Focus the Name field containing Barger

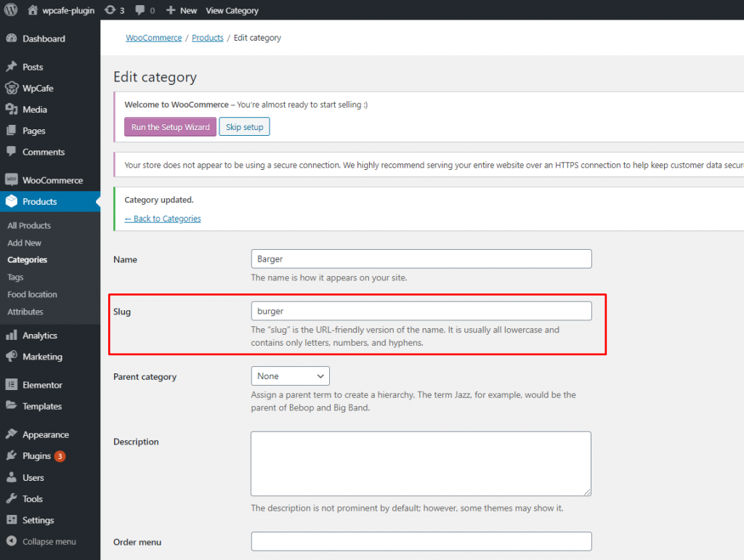pos(421,259)
